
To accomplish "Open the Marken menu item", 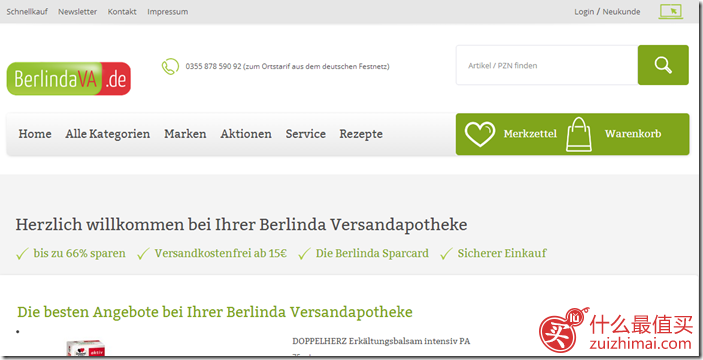I will [185, 134].
